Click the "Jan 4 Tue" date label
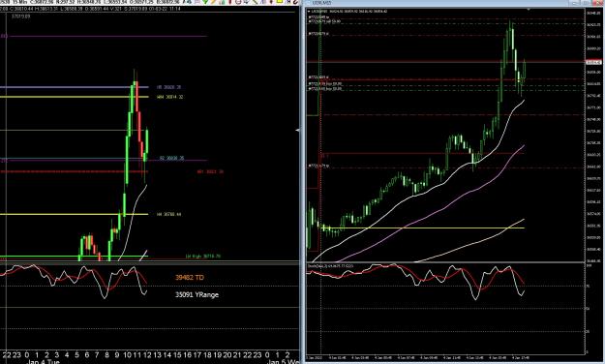 (44, 362)
